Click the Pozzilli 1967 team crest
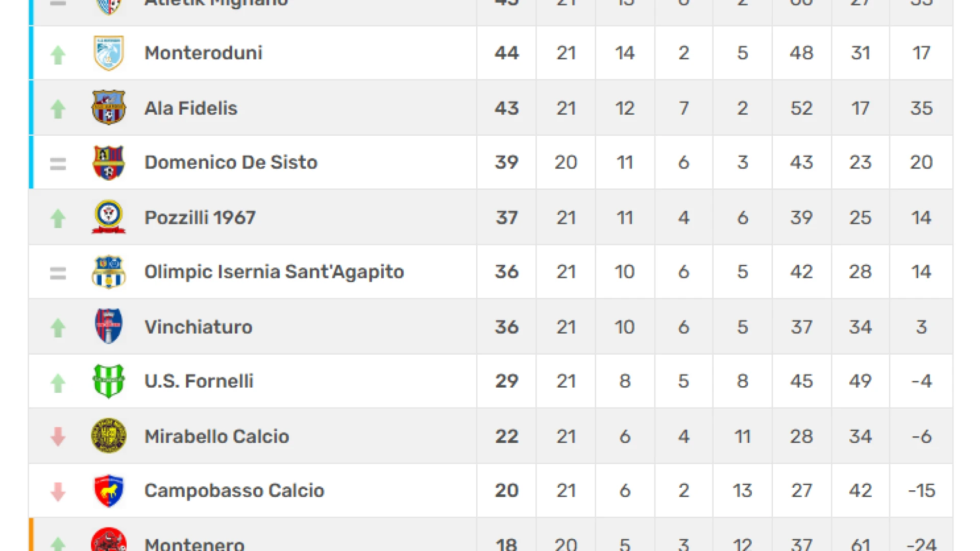 [x=109, y=217]
